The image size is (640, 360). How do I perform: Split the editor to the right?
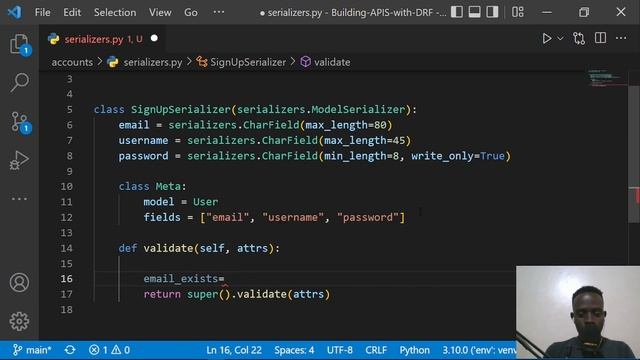(x=600, y=38)
